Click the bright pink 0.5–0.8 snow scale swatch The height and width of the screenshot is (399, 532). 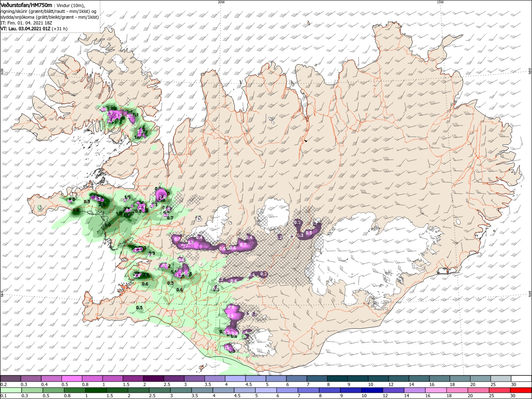pyautogui.click(x=72, y=378)
